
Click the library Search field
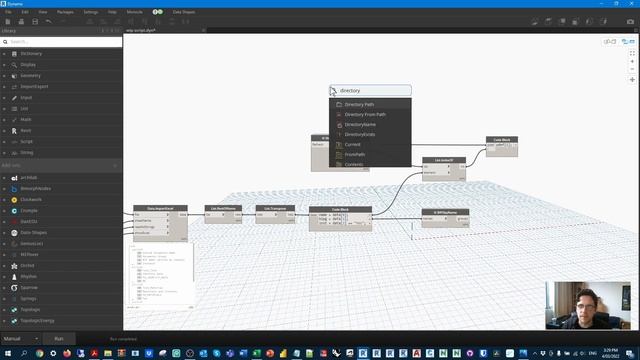61,42
